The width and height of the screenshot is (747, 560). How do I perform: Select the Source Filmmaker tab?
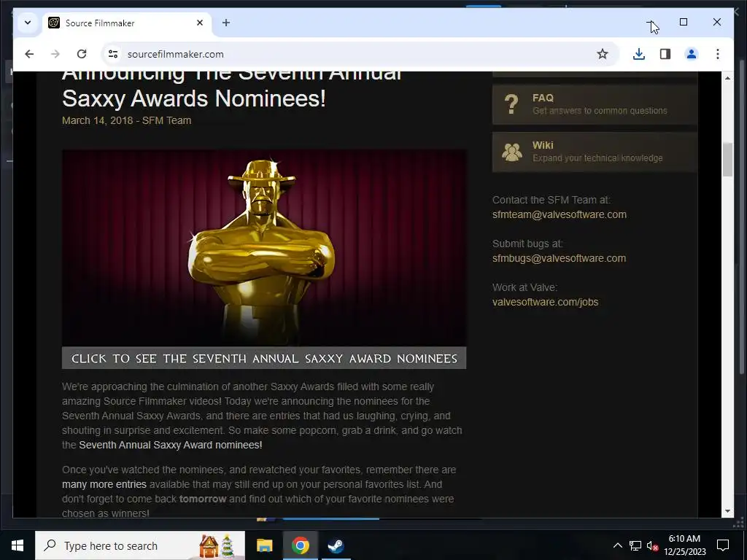pyautogui.click(x=126, y=23)
